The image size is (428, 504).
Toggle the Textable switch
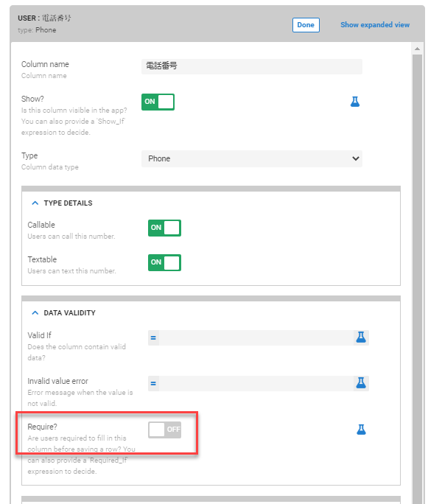pos(164,262)
